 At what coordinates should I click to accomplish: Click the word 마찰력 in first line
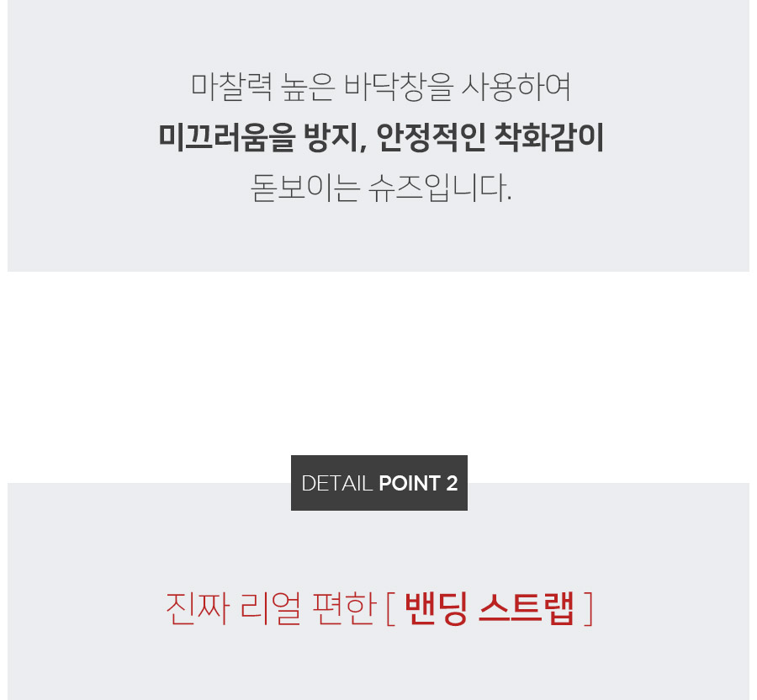[x=232, y=87]
